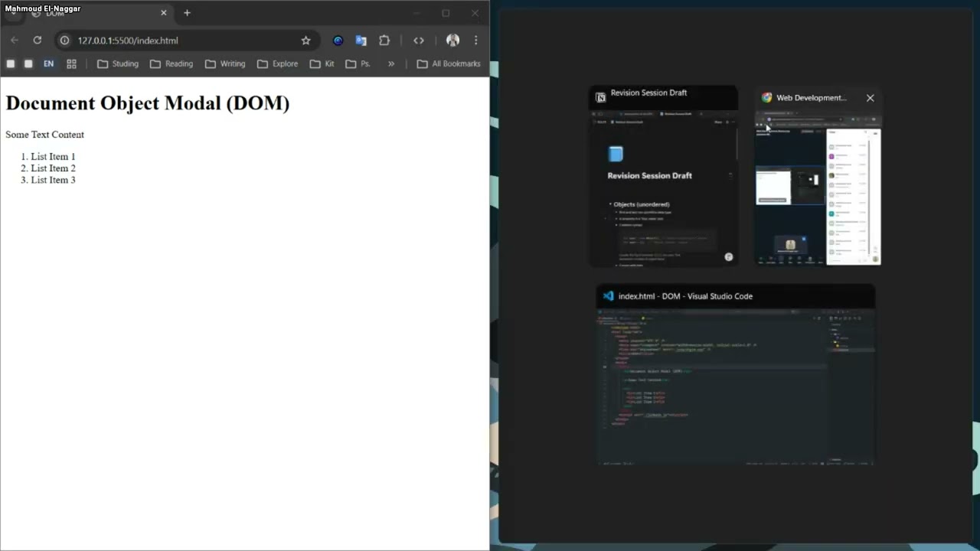Click the VS Code icon on index.html thumbnail
The image size is (980, 551).
608,296
